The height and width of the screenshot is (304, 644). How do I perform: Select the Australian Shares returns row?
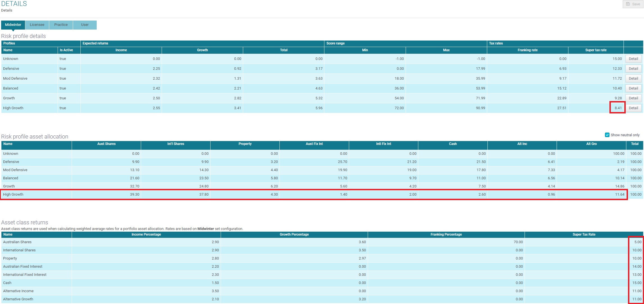click(x=17, y=242)
